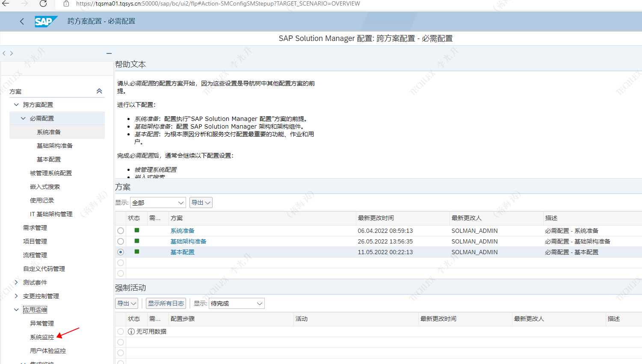Collapse the 方案 section double-chevron icon

99,91
